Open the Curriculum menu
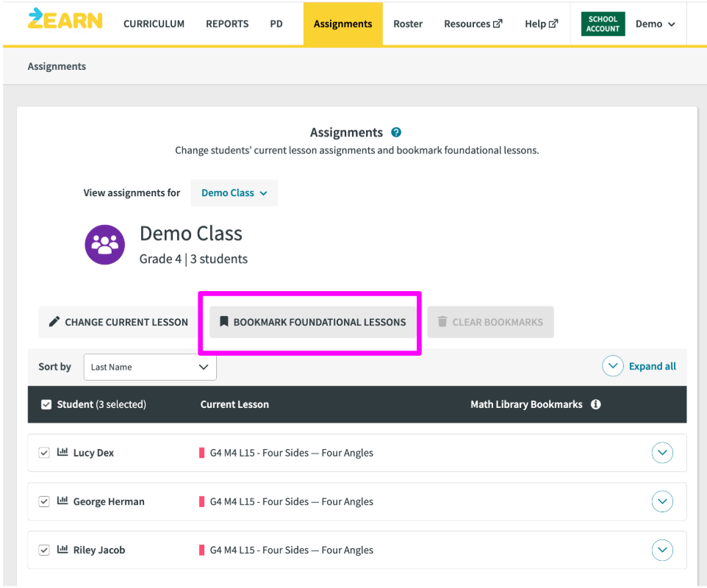Viewport: 707px width, 588px height. point(154,24)
